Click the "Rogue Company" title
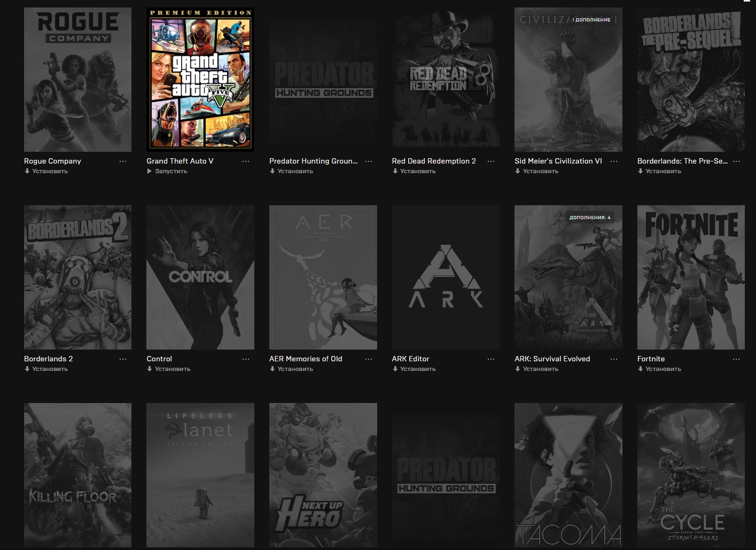Viewport: 756px width, 550px height. tap(52, 161)
